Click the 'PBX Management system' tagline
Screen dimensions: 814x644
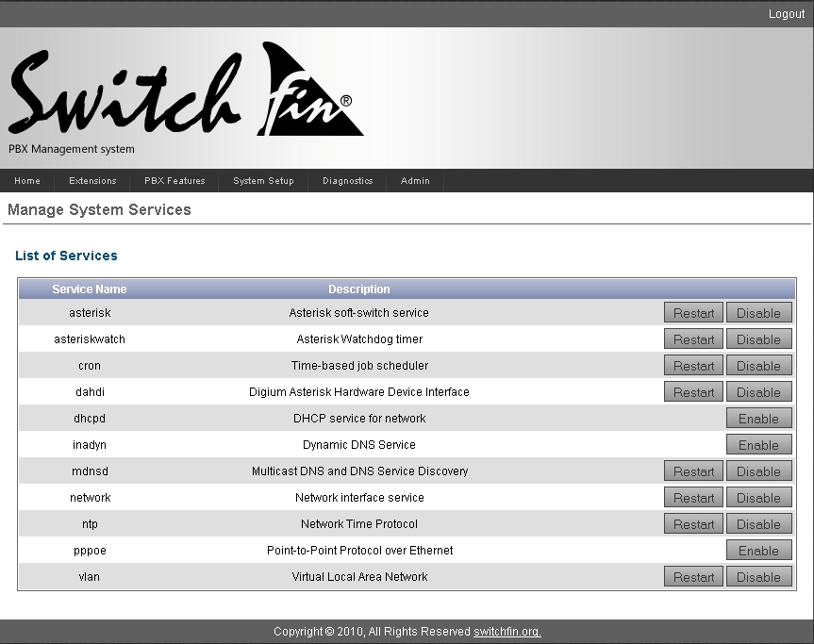pyautogui.click(x=71, y=149)
